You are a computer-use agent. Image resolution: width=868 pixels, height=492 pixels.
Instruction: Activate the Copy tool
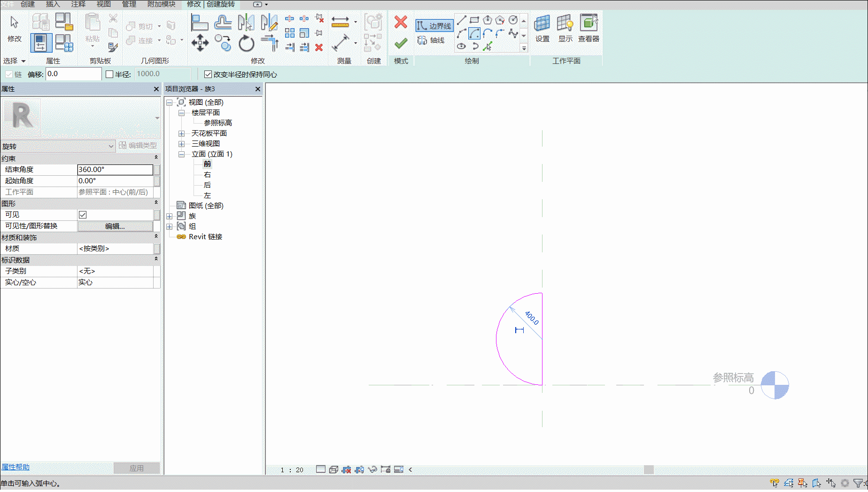coord(223,43)
